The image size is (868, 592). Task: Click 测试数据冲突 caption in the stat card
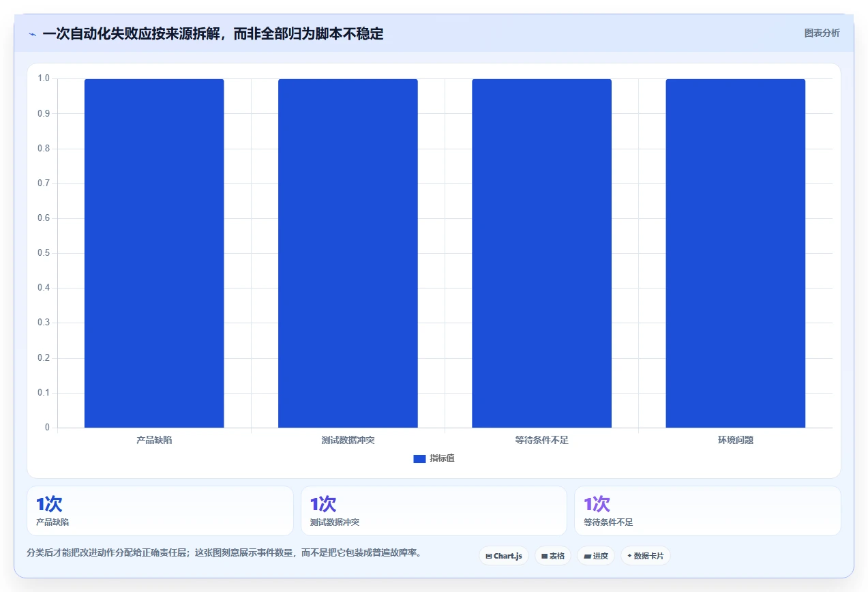[335, 522]
